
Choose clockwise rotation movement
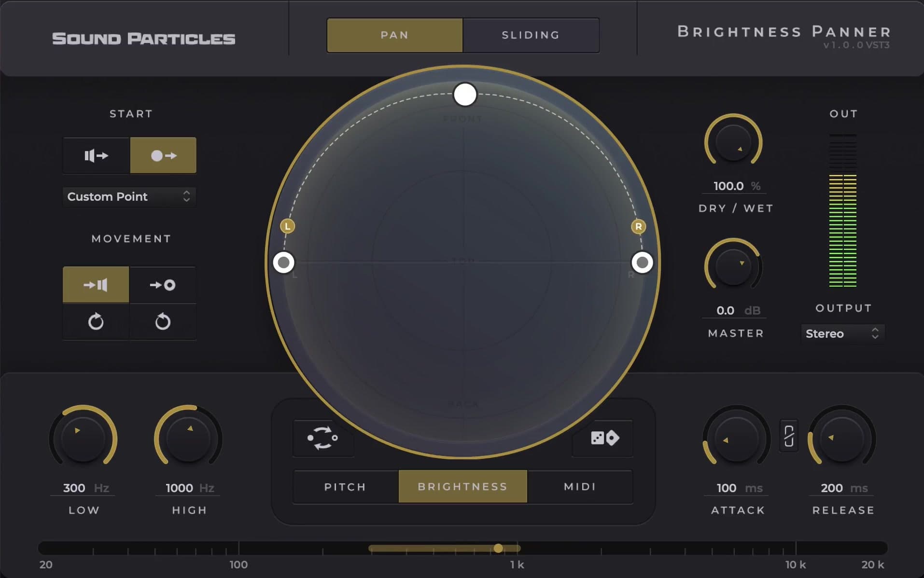pos(96,321)
